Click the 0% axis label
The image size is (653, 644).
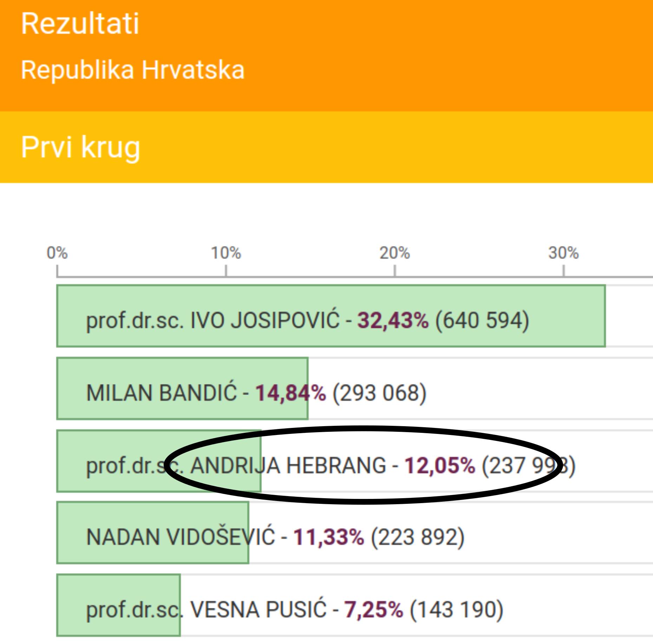click(57, 253)
